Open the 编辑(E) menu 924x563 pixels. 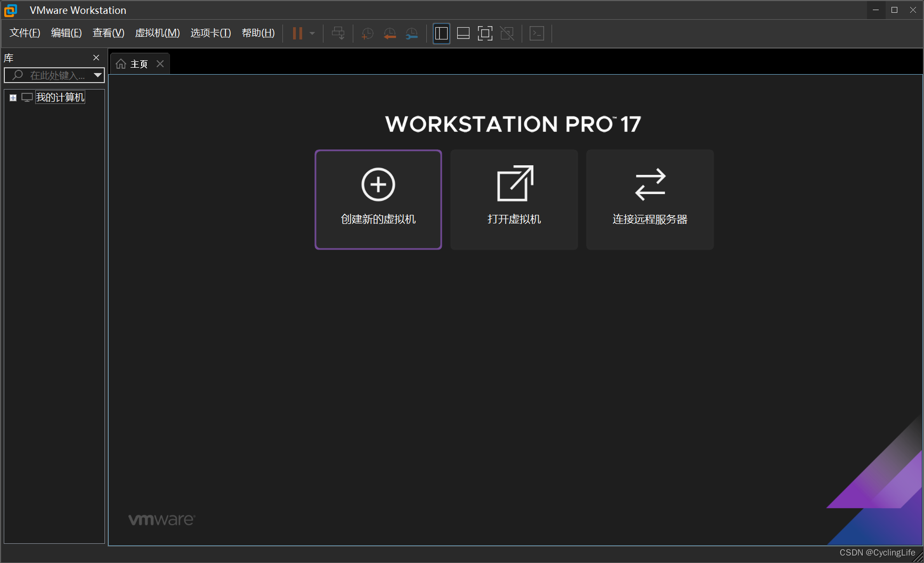67,33
